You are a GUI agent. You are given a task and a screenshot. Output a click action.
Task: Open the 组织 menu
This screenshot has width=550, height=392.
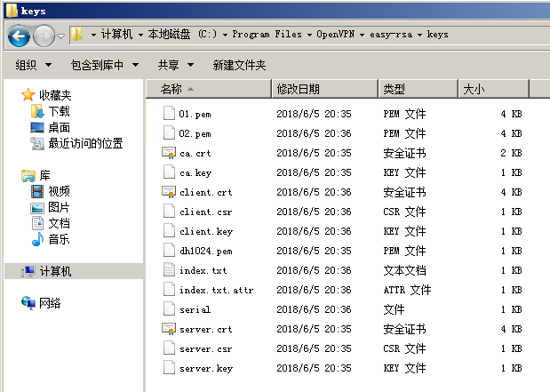pyautogui.click(x=34, y=65)
